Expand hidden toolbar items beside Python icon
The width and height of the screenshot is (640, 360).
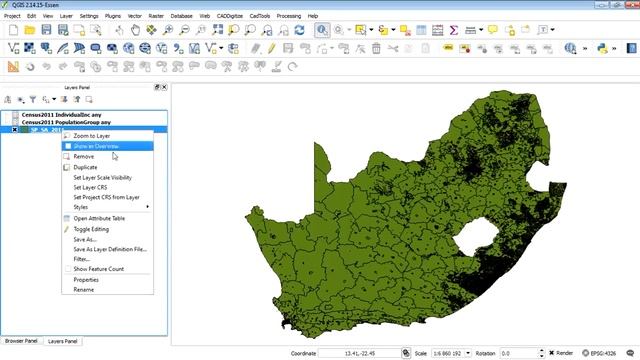(x=614, y=49)
